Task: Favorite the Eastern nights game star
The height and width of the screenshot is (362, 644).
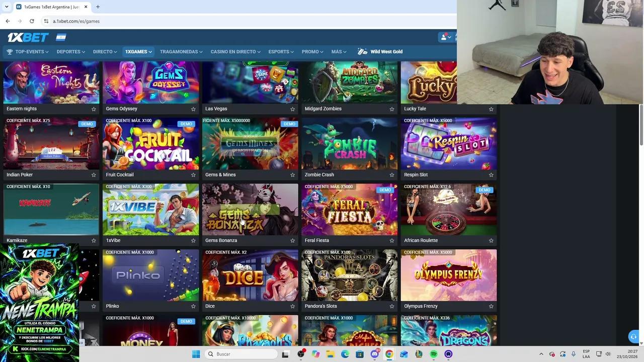Action: click(x=94, y=109)
